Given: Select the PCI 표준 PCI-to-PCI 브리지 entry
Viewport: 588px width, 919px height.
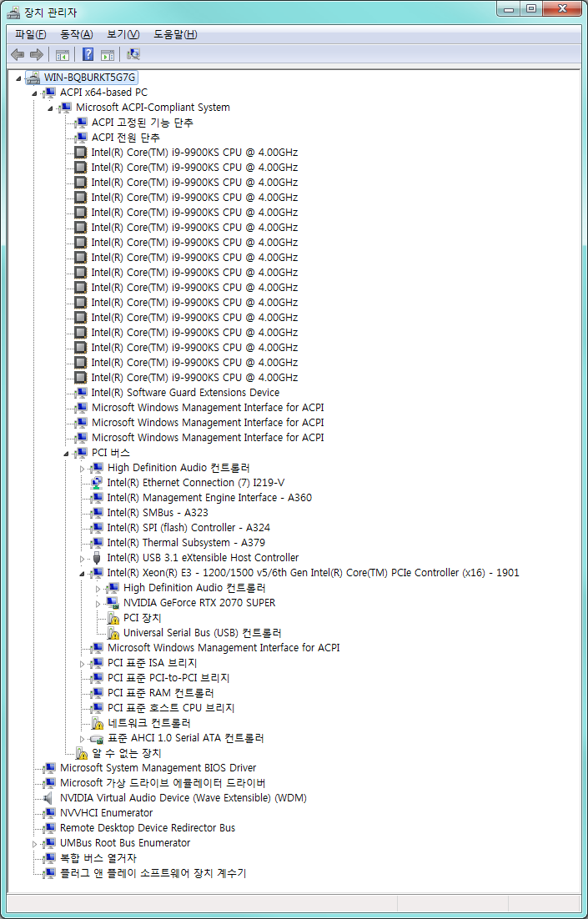Looking at the screenshot, I should [168, 678].
